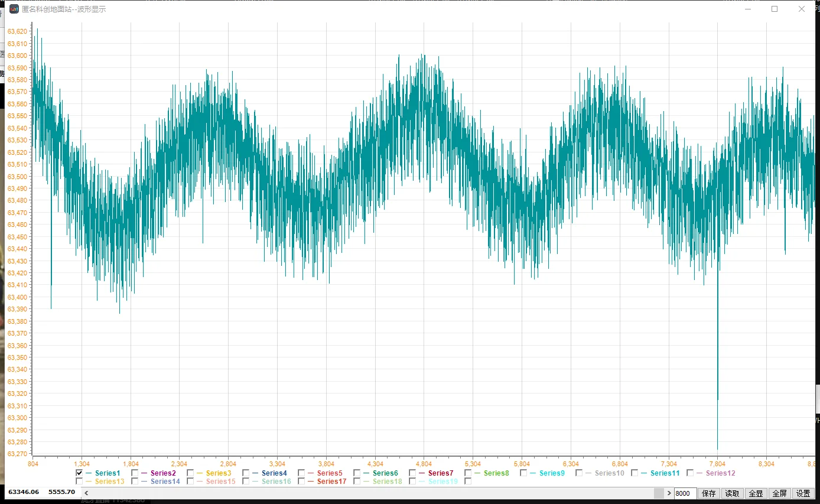The height and width of the screenshot is (504, 820).
Task: Uncheck the Series1 checkbox
Action: point(79,473)
